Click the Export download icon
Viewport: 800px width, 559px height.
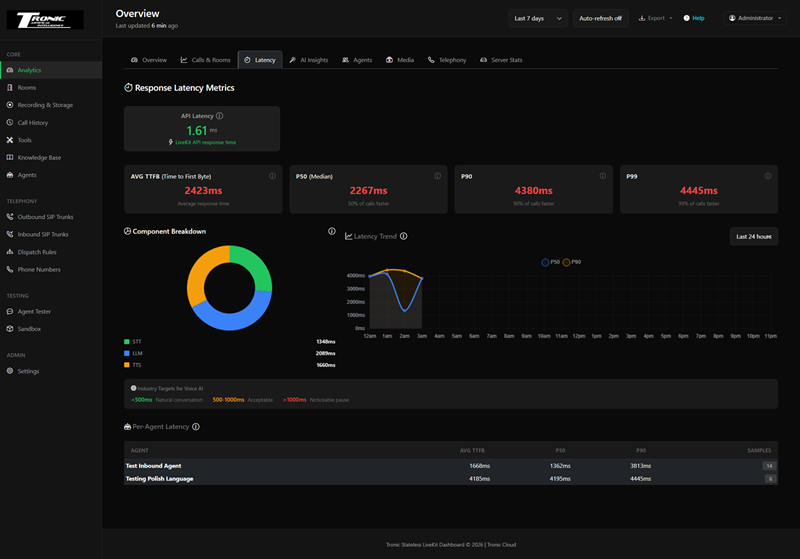click(x=642, y=18)
